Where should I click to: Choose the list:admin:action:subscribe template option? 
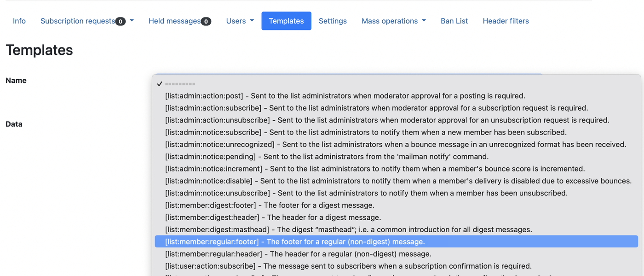click(376, 108)
